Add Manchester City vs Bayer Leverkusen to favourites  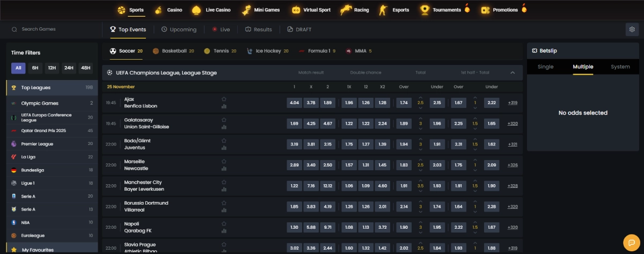(x=224, y=182)
